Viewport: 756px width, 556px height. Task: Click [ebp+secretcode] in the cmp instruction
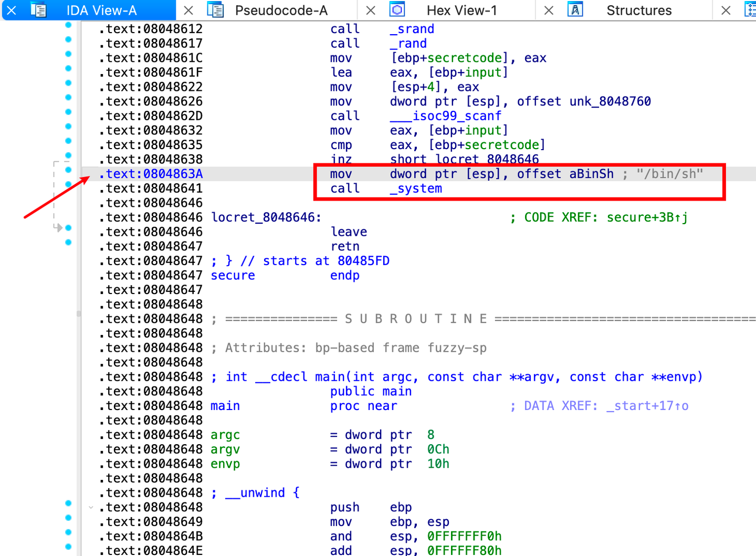tap(487, 145)
